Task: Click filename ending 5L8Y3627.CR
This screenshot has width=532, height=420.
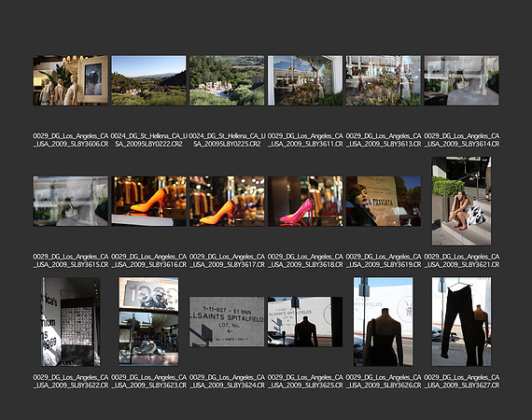Action: (461, 382)
